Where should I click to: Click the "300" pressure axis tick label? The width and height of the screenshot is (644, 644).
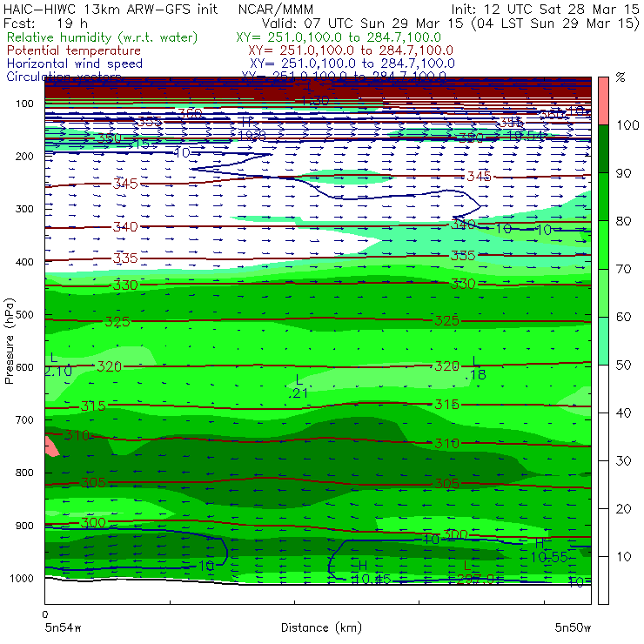[x=24, y=209]
